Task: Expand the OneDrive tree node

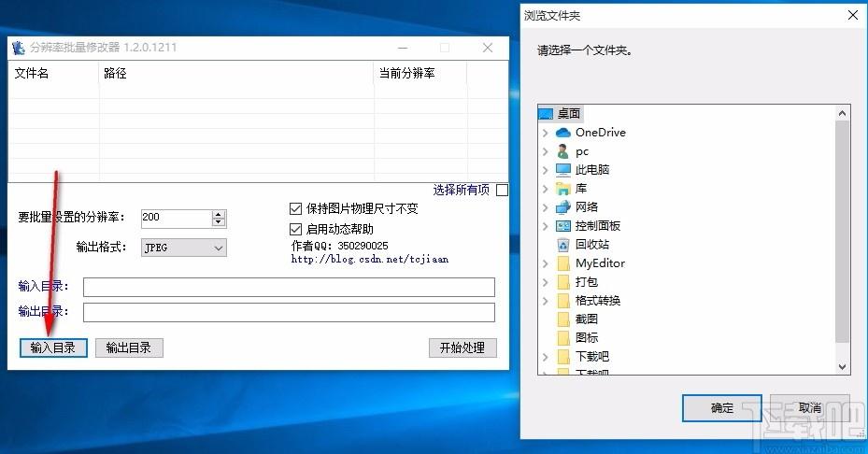Action: [x=546, y=133]
